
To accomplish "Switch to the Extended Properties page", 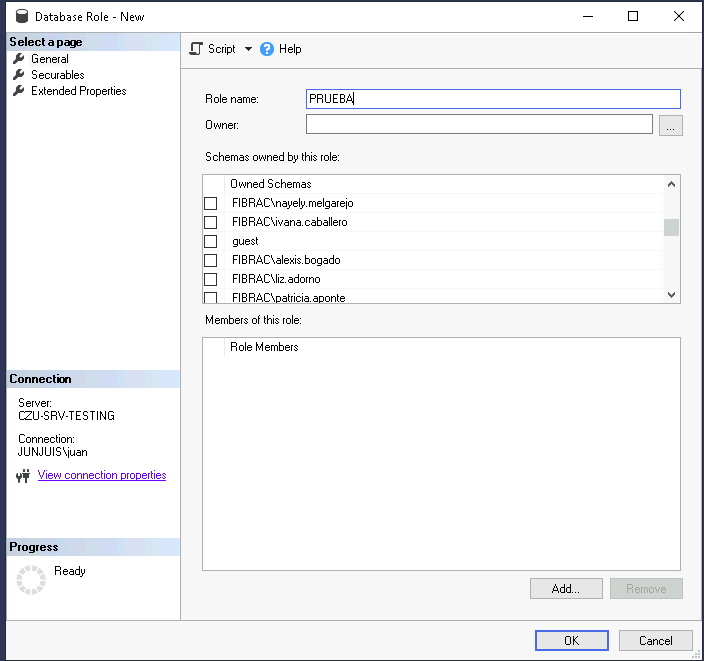I will coord(78,91).
